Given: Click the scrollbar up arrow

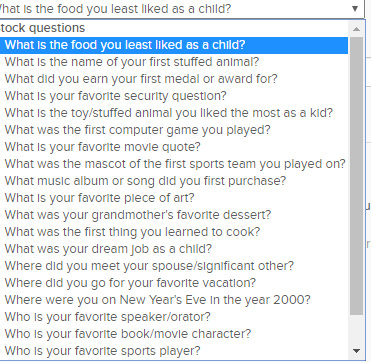Looking at the screenshot, I should pos(356,29).
